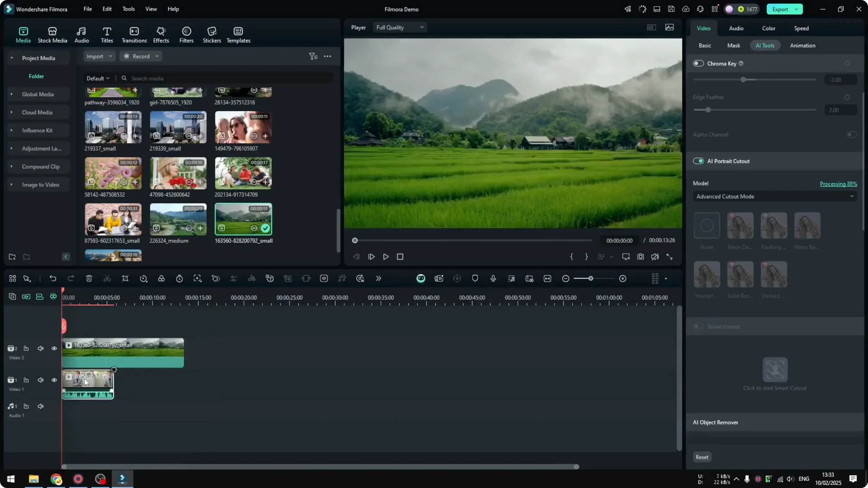Click the Export button
Image resolution: width=868 pixels, height=488 pixels.
coord(781,9)
